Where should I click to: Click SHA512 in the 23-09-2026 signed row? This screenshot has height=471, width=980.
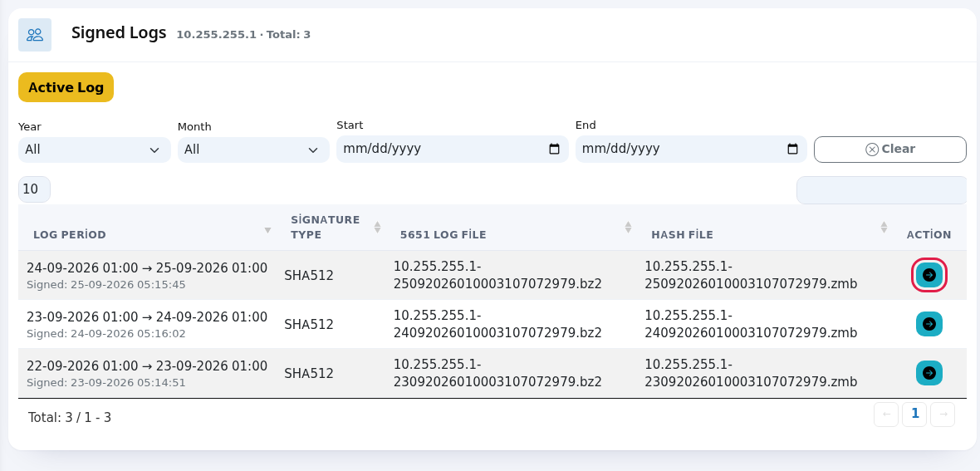pyautogui.click(x=309, y=373)
